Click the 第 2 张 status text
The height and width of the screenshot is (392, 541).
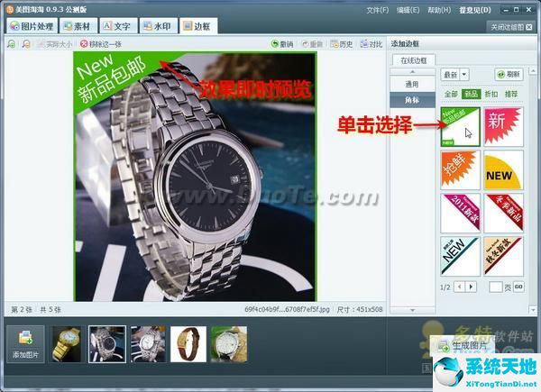[22, 309]
